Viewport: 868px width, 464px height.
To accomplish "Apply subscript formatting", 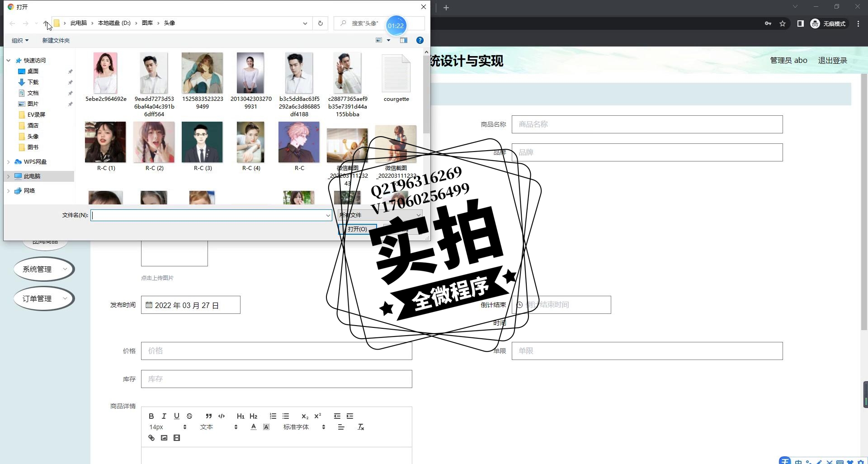I will click(x=305, y=416).
